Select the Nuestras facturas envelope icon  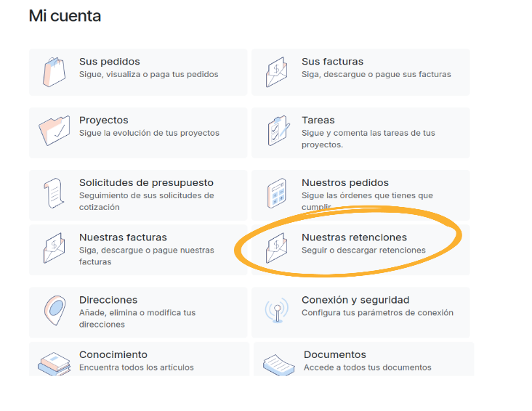[x=54, y=248]
